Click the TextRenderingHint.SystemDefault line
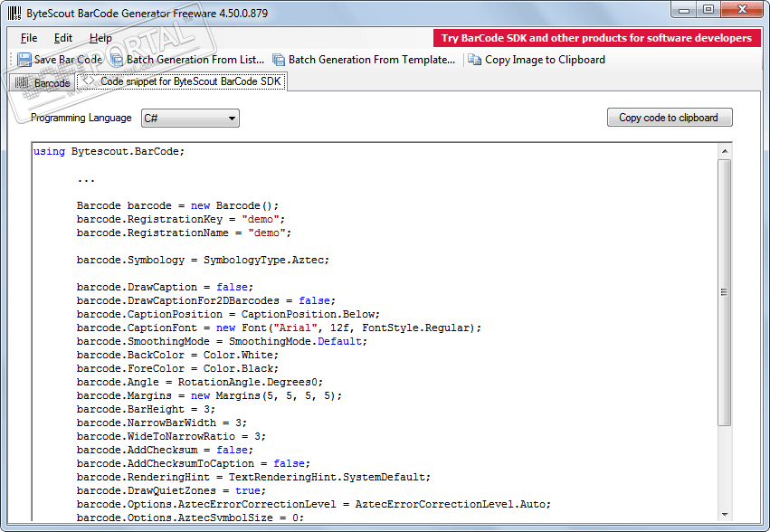The width and height of the screenshot is (770, 532). tap(253, 477)
